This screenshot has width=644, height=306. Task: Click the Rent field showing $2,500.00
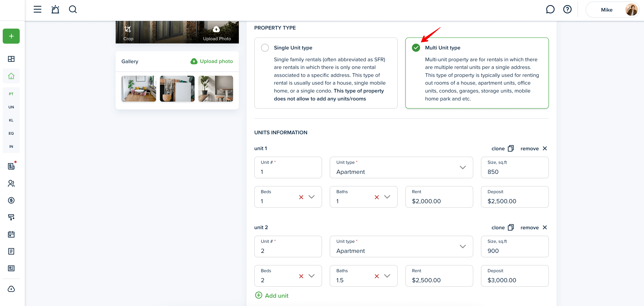point(439,276)
